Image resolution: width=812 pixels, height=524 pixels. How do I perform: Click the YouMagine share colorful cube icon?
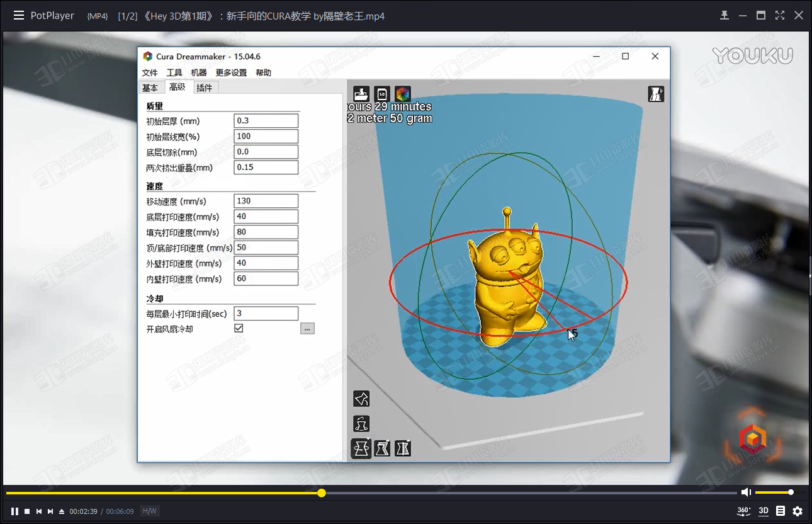coord(403,94)
